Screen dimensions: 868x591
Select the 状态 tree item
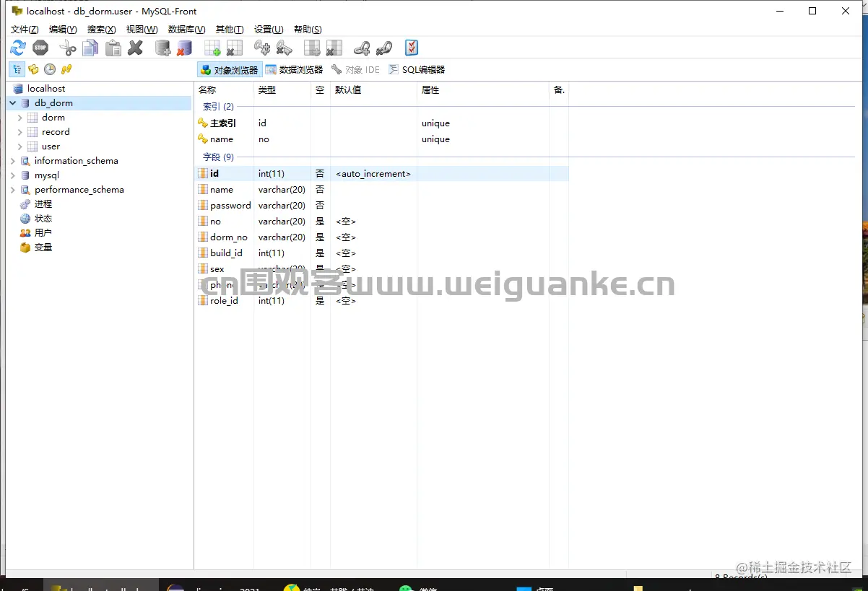click(43, 219)
